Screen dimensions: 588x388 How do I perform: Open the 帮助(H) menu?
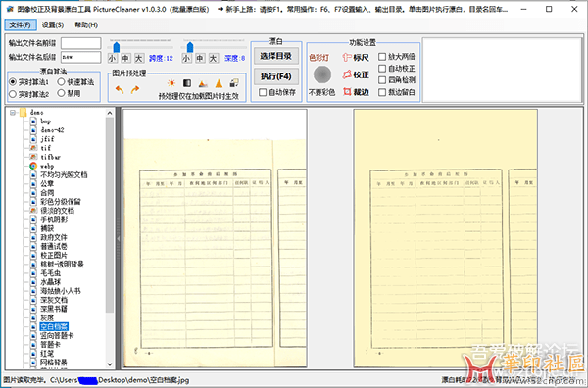pyautogui.click(x=86, y=25)
